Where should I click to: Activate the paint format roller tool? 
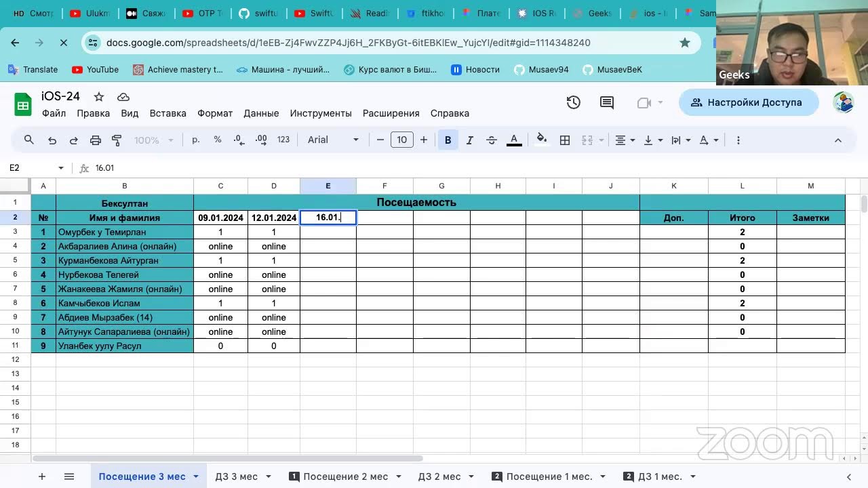click(x=117, y=140)
